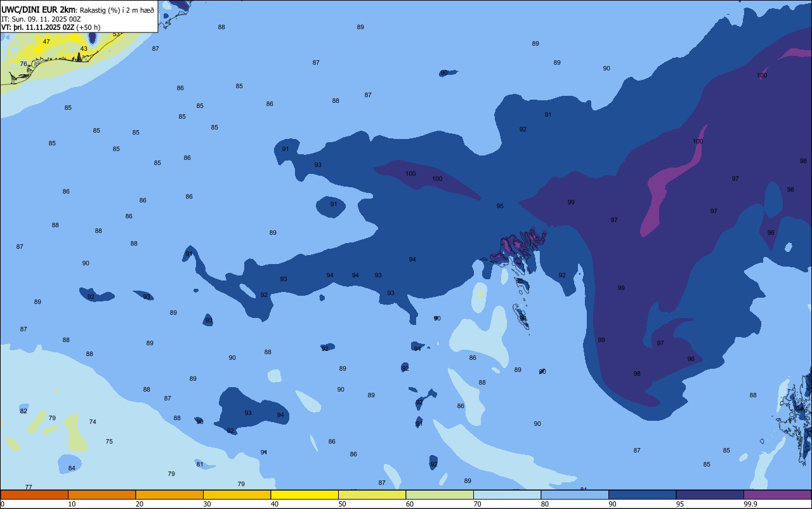Select the '10' legend tick label
The image size is (812, 509).
72,504
